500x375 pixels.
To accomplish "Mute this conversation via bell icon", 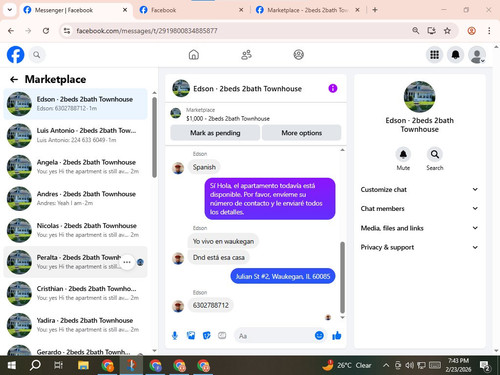I will point(403,154).
